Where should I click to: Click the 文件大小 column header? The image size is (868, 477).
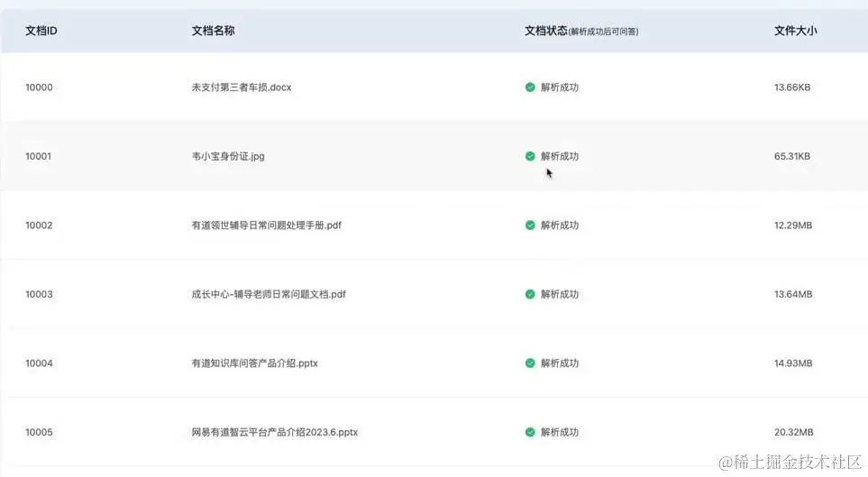pos(796,31)
